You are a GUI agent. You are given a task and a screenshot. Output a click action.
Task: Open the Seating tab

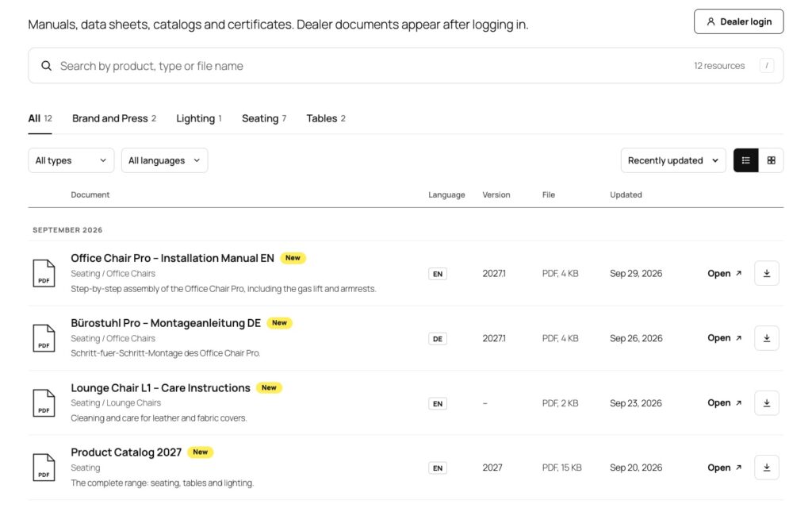[x=264, y=119]
